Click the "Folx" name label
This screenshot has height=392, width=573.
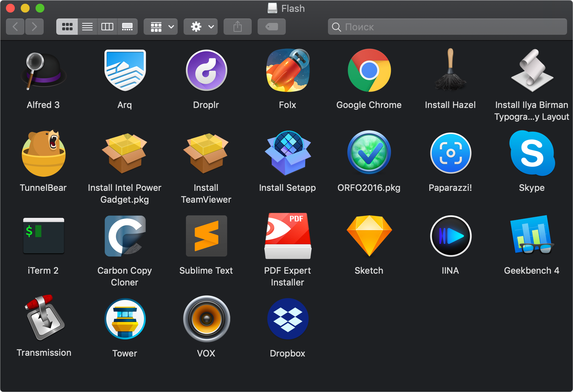pyautogui.click(x=288, y=105)
